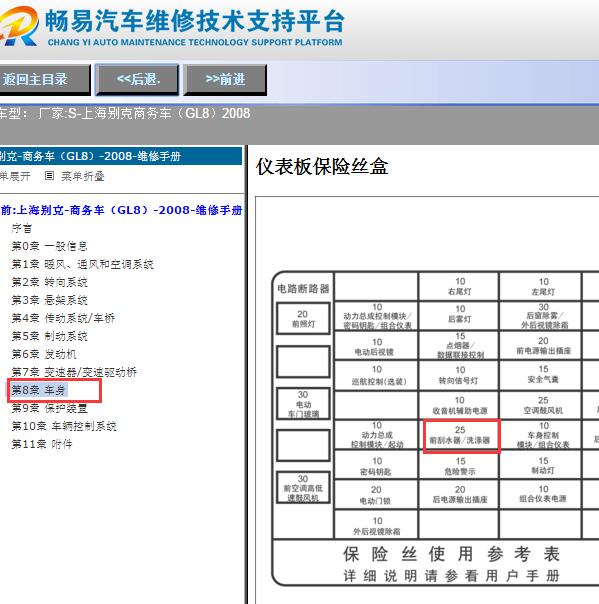Viewport: 599px width, 604px height.
Task: Open 第9章 保护装置
Action: pos(49,408)
